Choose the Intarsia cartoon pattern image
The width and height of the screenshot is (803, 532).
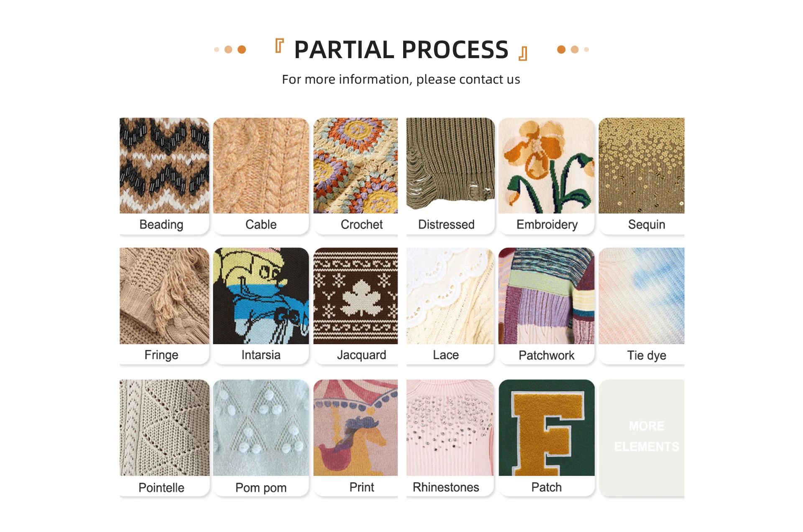[x=261, y=296]
